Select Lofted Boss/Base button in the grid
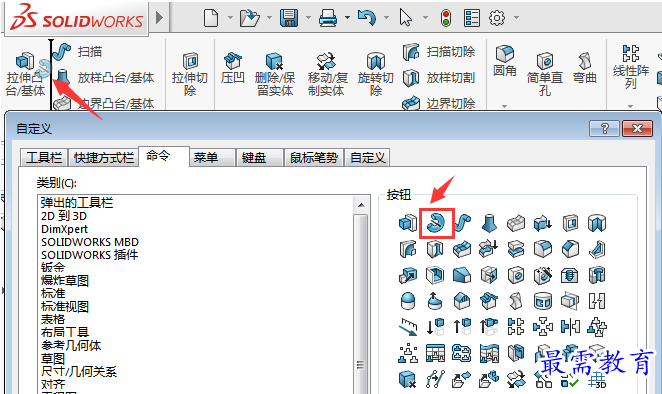Screen dimensions: 662x394 click(489, 223)
